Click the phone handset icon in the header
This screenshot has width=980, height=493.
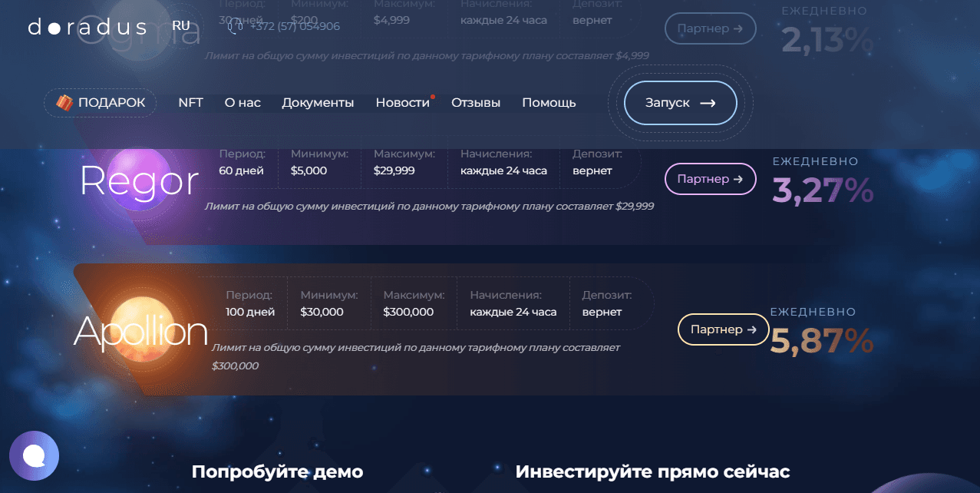click(233, 26)
